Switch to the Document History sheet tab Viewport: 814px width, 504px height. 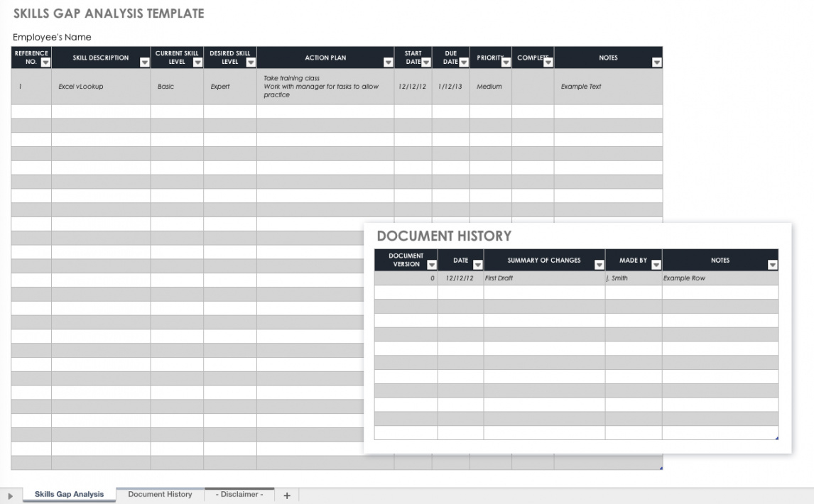pos(160,495)
